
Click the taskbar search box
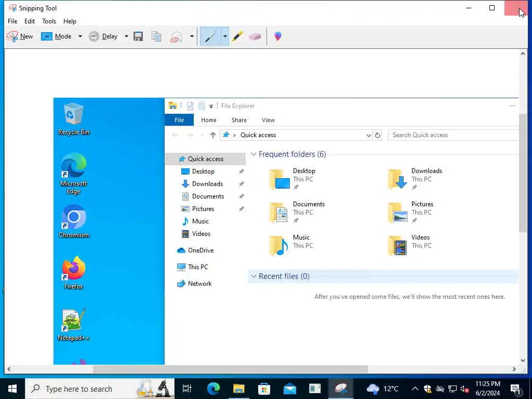[100, 389]
